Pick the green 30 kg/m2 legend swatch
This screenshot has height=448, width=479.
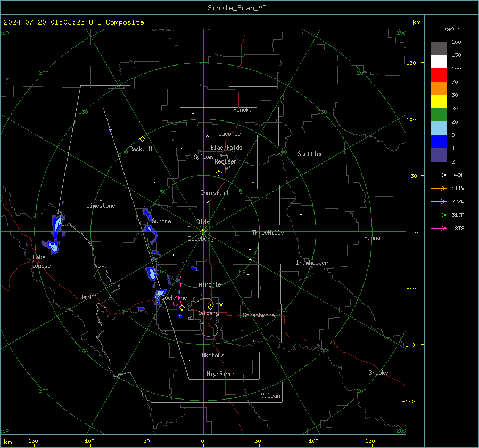tap(439, 115)
